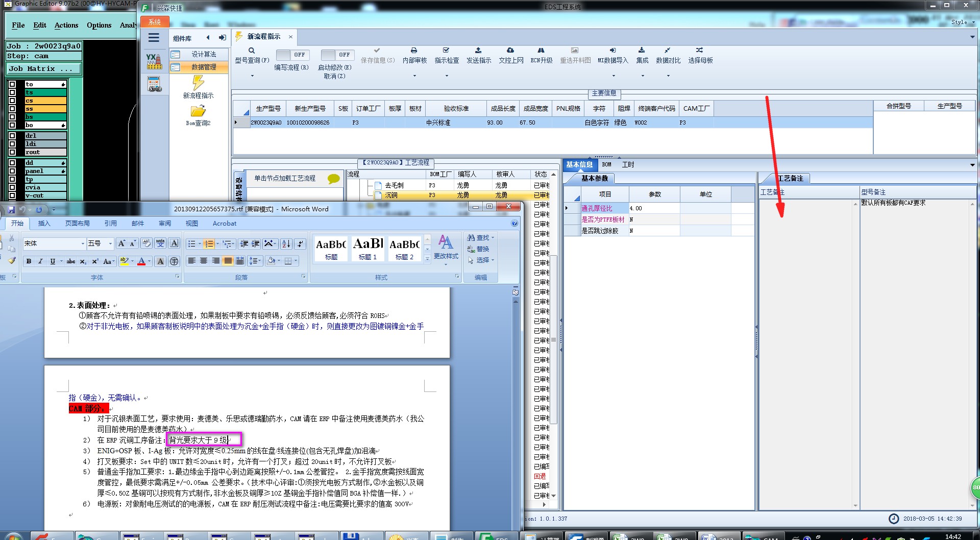Click the Sort A-Z icon in Word
980x540 pixels.
click(286, 244)
